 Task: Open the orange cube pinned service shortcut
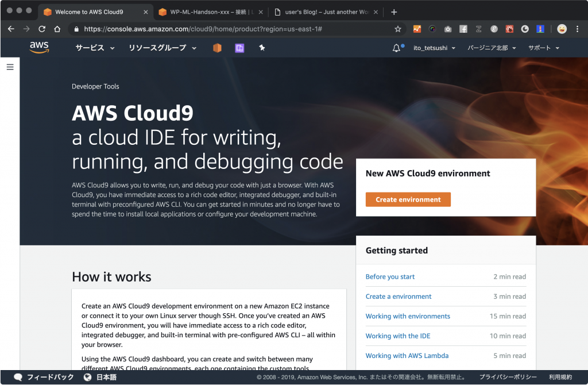tap(217, 48)
